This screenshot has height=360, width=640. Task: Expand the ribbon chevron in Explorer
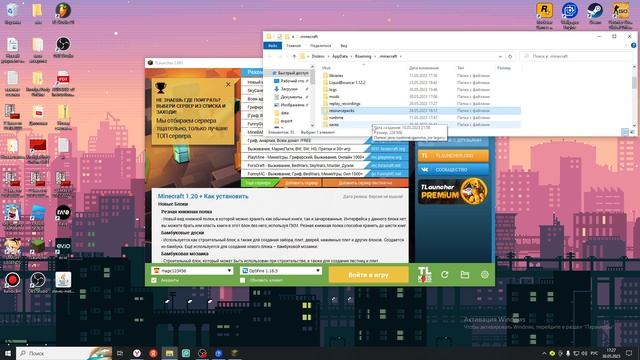(627, 46)
